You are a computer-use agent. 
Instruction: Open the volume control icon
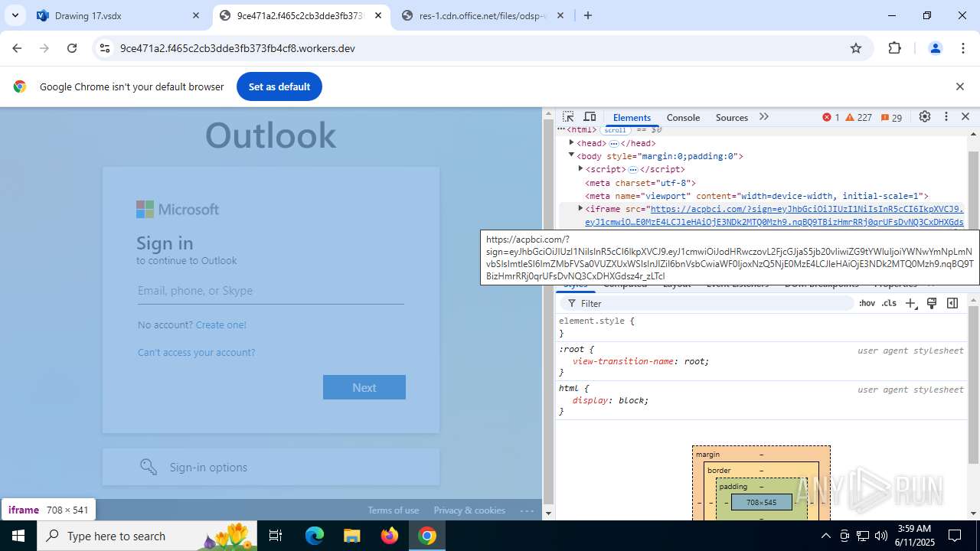[x=880, y=536]
